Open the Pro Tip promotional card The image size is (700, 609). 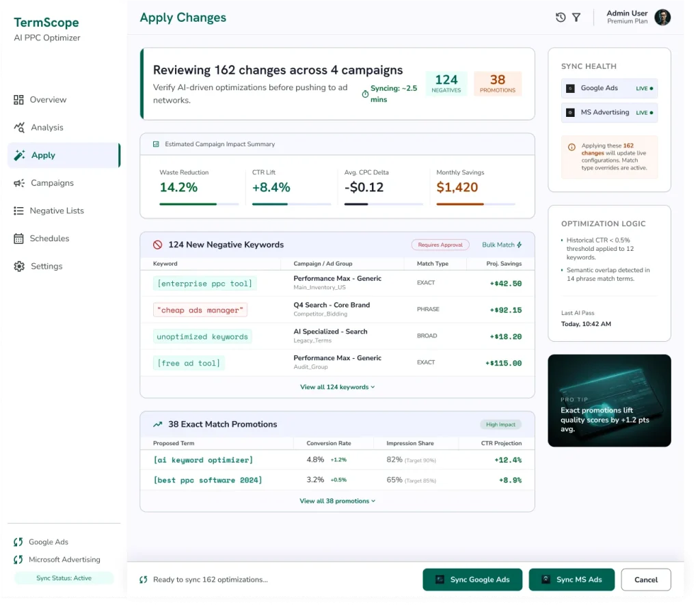click(609, 401)
